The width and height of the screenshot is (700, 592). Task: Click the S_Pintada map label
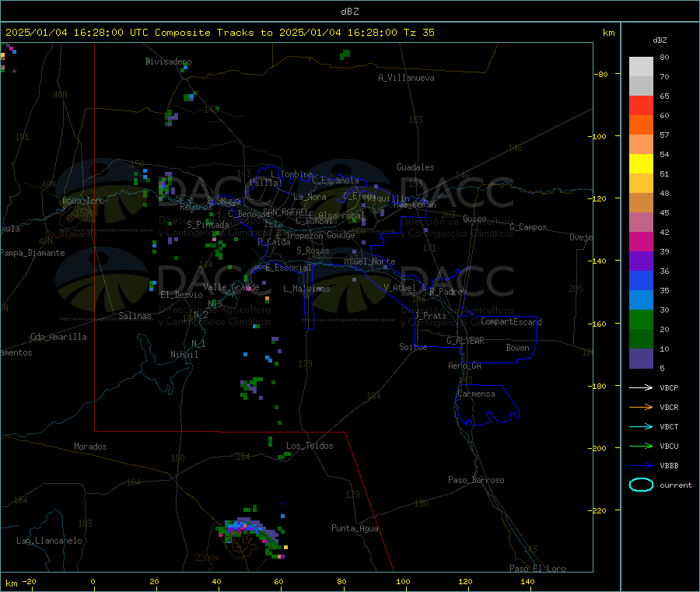pos(208,225)
